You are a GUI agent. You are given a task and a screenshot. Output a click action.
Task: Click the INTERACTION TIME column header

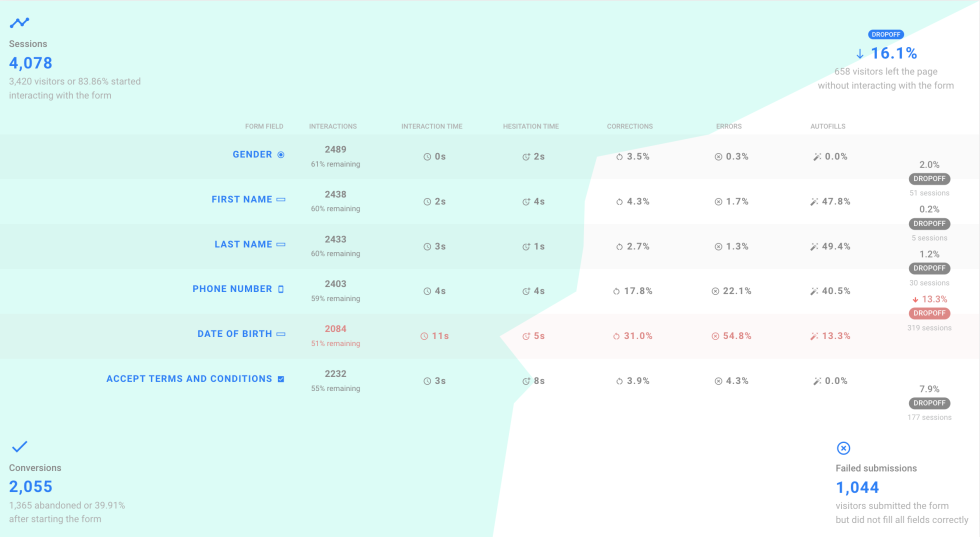(432, 126)
